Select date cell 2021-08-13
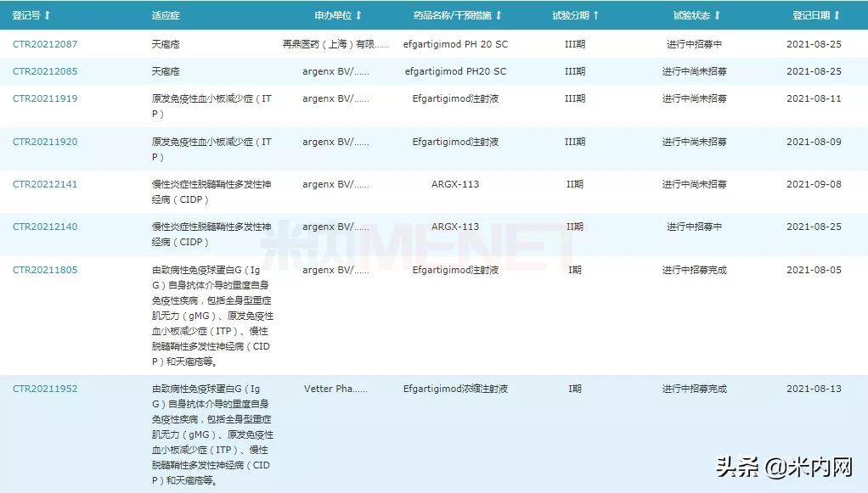Screen dimensions: 868x493 point(814,389)
